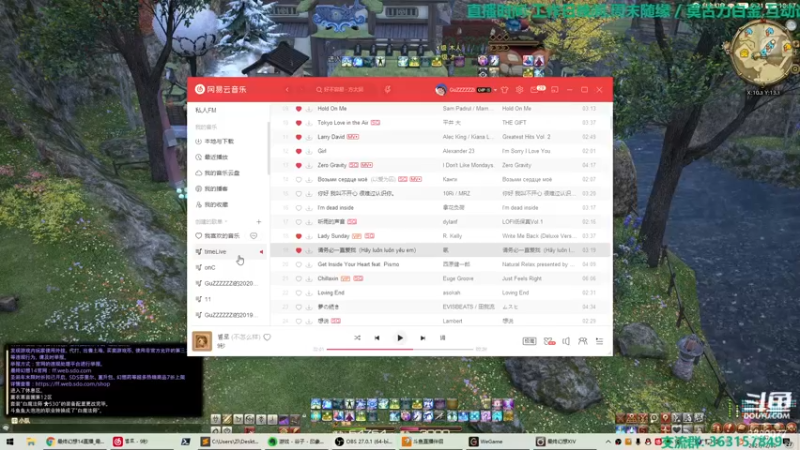This screenshot has width=800, height=450.
Task: Unlike Tokyo Love in the Air
Action: [x=298, y=123]
